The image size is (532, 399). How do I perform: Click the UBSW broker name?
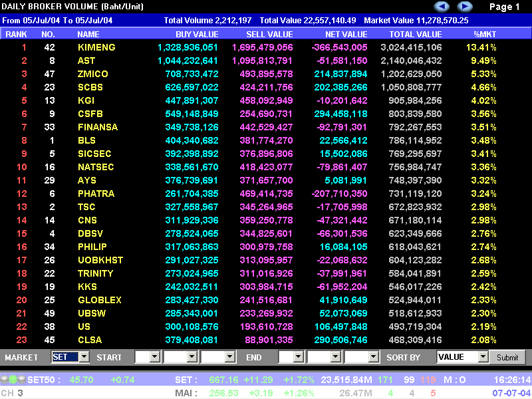coord(92,313)
